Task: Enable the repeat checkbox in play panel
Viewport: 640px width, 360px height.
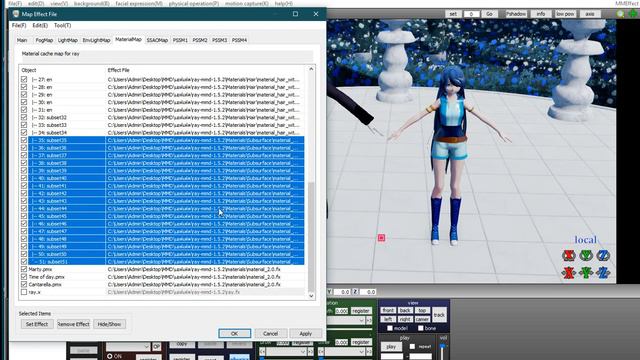Action: tap(412, 347)
